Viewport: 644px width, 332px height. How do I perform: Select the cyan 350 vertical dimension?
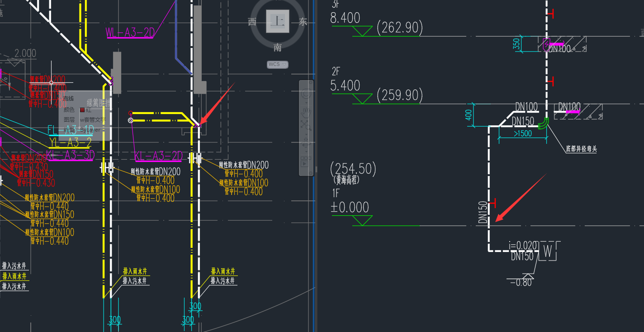pyautogui.click(x=516, y=44)
